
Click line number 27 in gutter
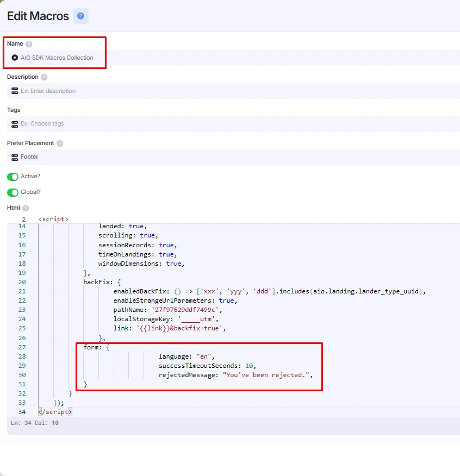tap(22, 347)
